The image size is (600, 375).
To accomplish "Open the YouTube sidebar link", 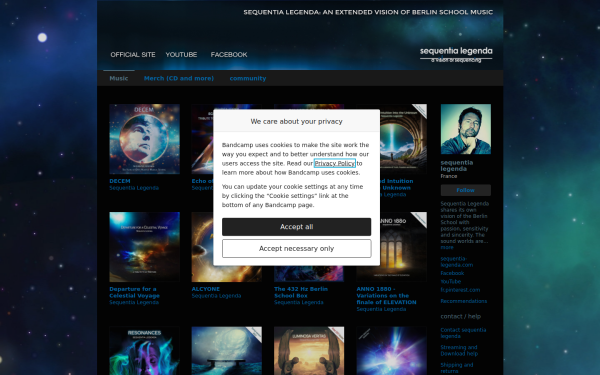I will pos(450,282).
